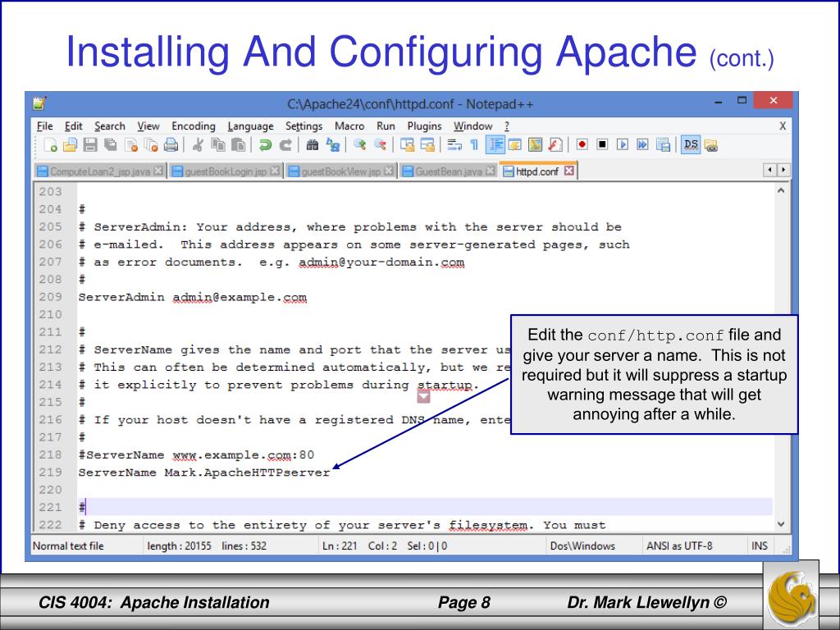Open the function list icon

pyautogui.click(x=555, y=144)
